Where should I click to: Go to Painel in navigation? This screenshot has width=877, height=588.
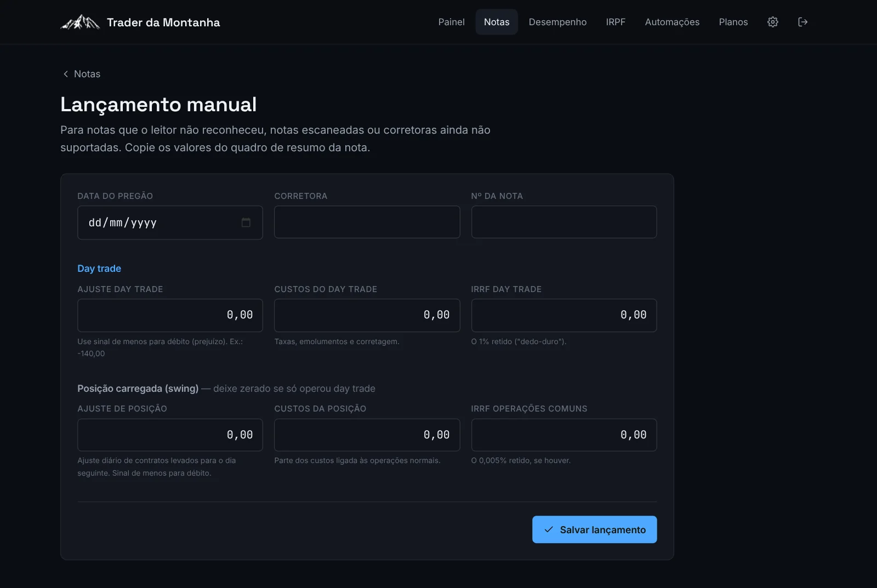[451, 22]
